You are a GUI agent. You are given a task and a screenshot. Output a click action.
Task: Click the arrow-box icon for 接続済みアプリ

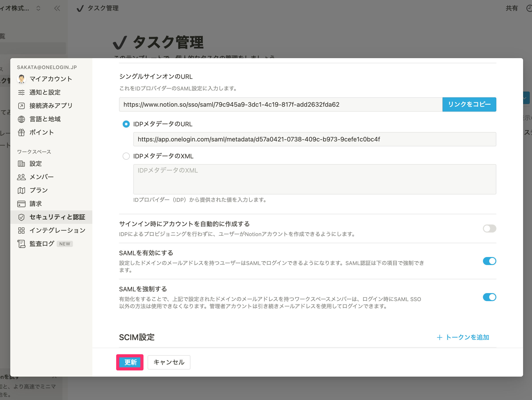tap(21, 106)
